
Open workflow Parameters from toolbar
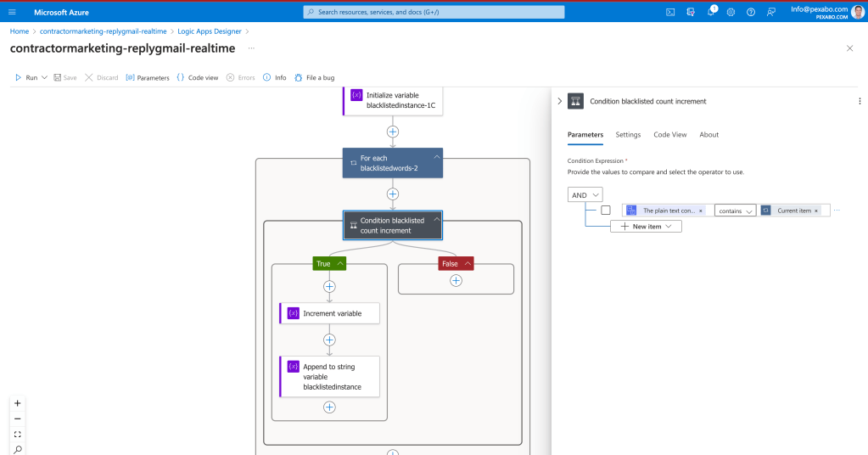(148, 77)
